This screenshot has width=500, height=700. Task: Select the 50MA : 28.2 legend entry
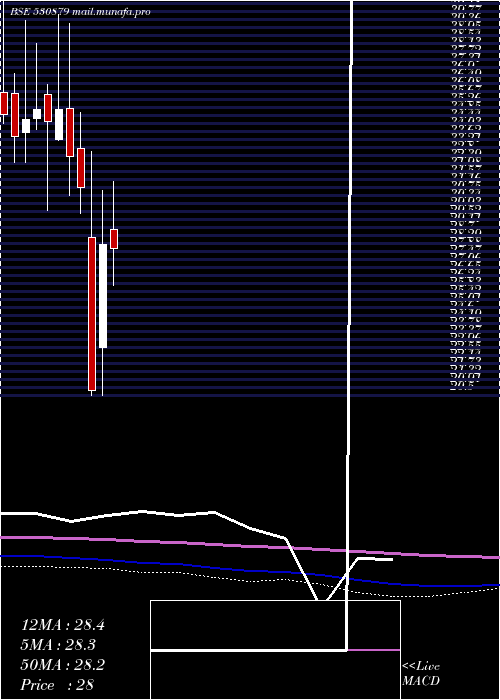[x=62, y=665]
